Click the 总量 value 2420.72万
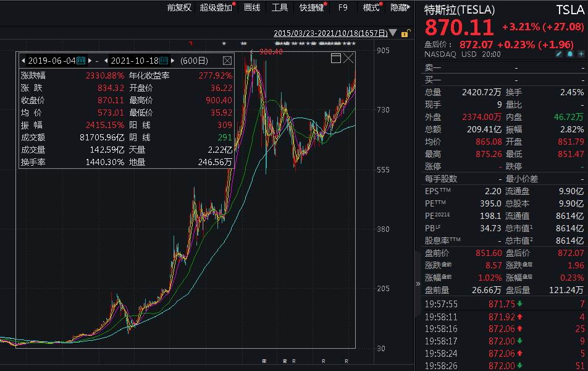This screenshot has height=371, width=588. pyautogui.click(x=482, y=92)
